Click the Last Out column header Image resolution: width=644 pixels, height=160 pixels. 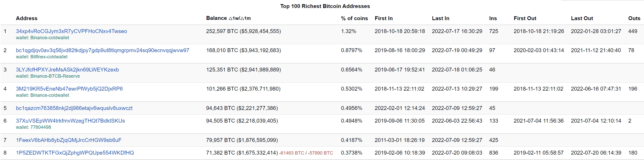[x=582, y=18]
